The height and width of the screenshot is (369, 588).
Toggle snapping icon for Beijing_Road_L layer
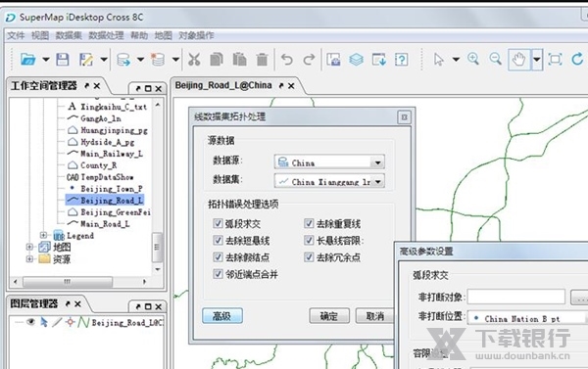click(x=70, y=322)
